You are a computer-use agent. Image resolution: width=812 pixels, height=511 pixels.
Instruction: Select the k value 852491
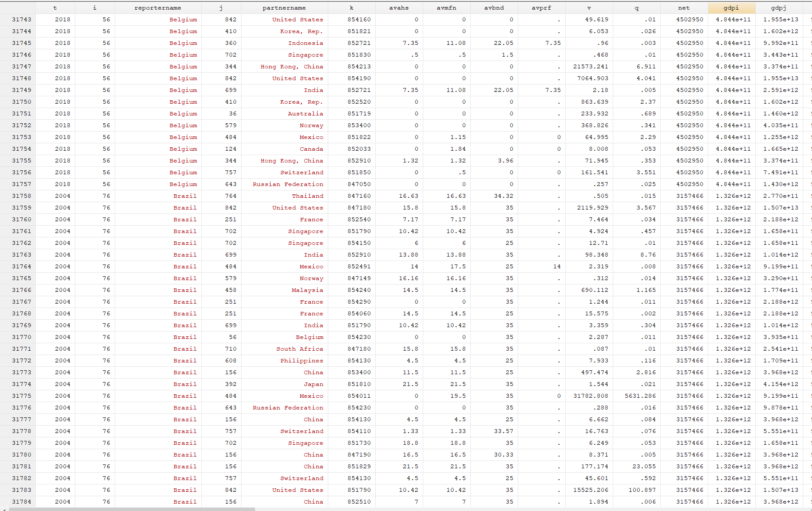(x=359, y=267)
